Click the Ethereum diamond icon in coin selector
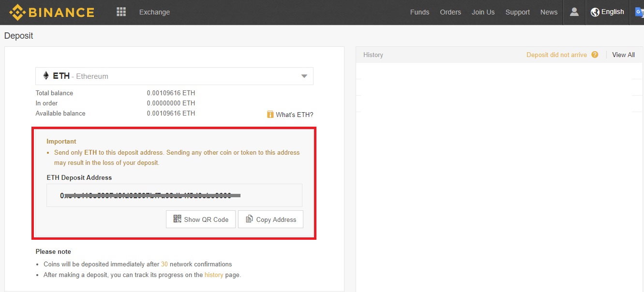The image size is (644, 292). (46, 76)
